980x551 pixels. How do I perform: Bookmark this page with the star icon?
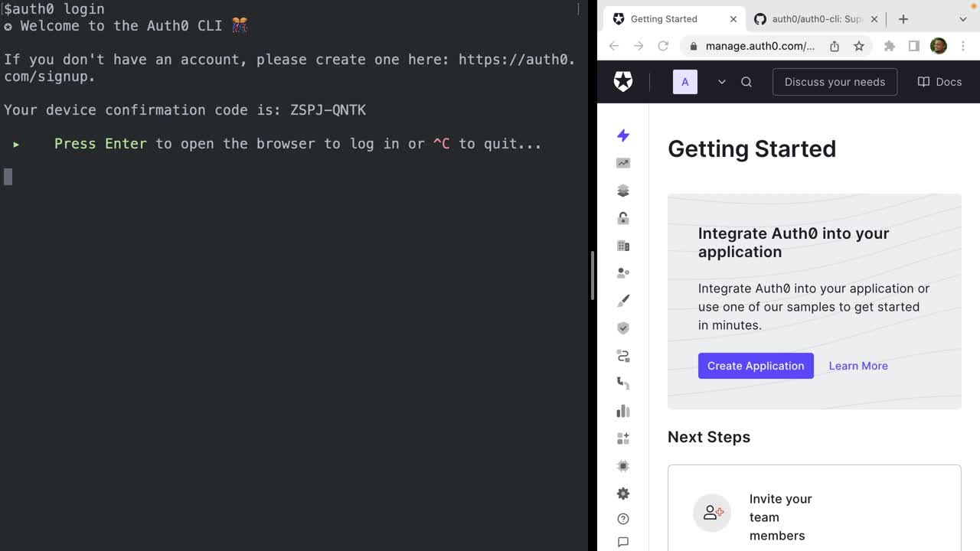point(859,46)
